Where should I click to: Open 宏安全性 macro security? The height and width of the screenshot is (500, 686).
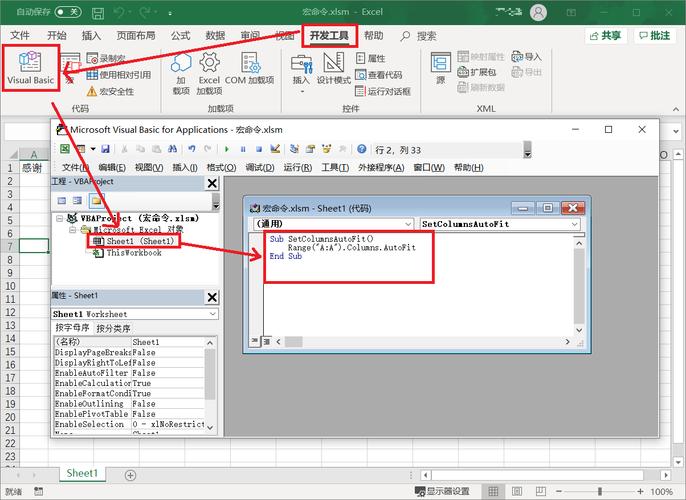pos(110,91)
